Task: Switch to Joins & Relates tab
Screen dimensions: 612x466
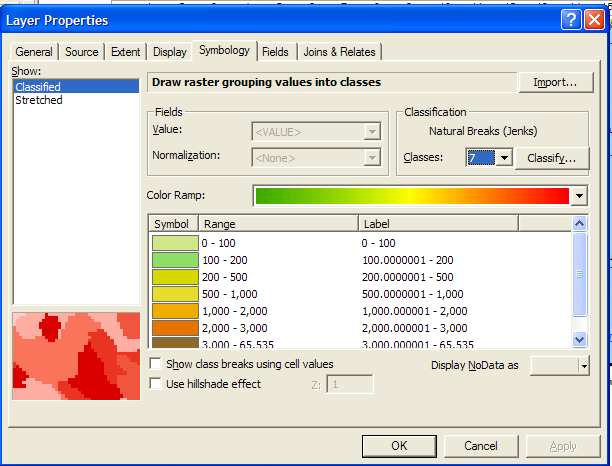Action: [339, 52]
